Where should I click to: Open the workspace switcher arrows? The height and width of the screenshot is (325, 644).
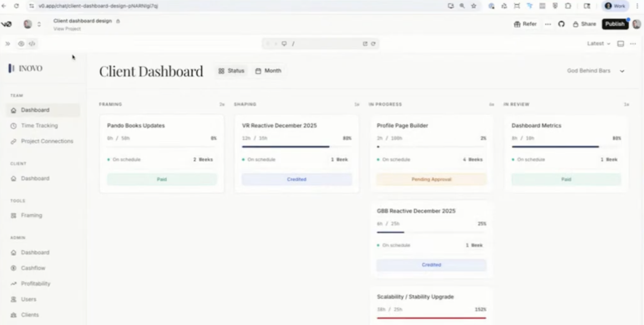pyautogui.click(x=39, y=24)
